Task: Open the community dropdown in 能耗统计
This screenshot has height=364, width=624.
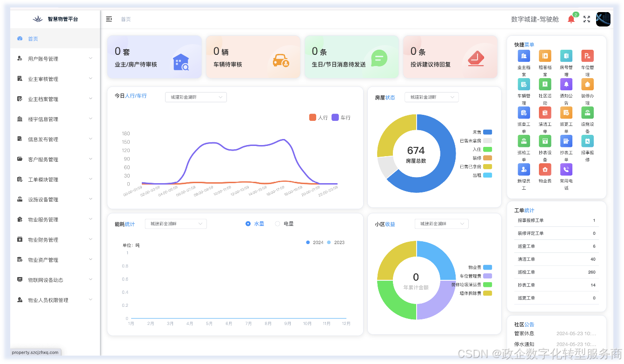Action: point(176,224)
